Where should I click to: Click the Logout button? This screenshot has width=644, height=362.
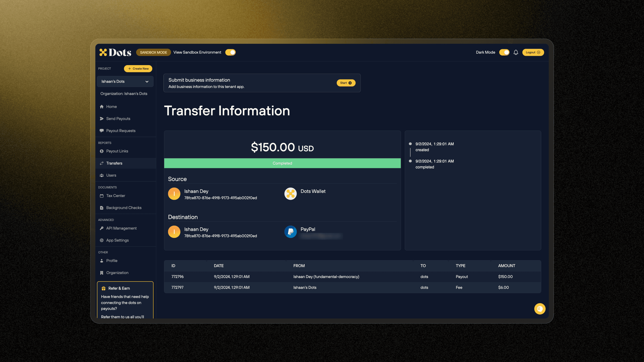pos(533,52)
